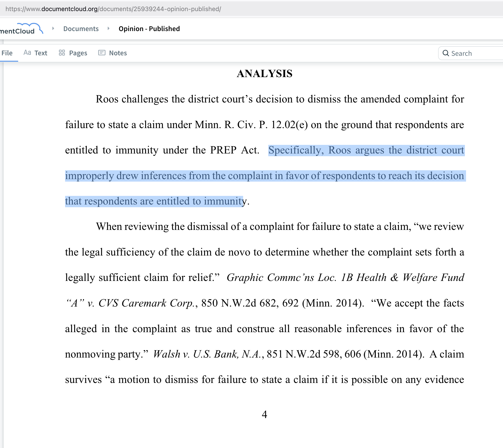Click the words 'PREP Act'

(x=234, y=150)
